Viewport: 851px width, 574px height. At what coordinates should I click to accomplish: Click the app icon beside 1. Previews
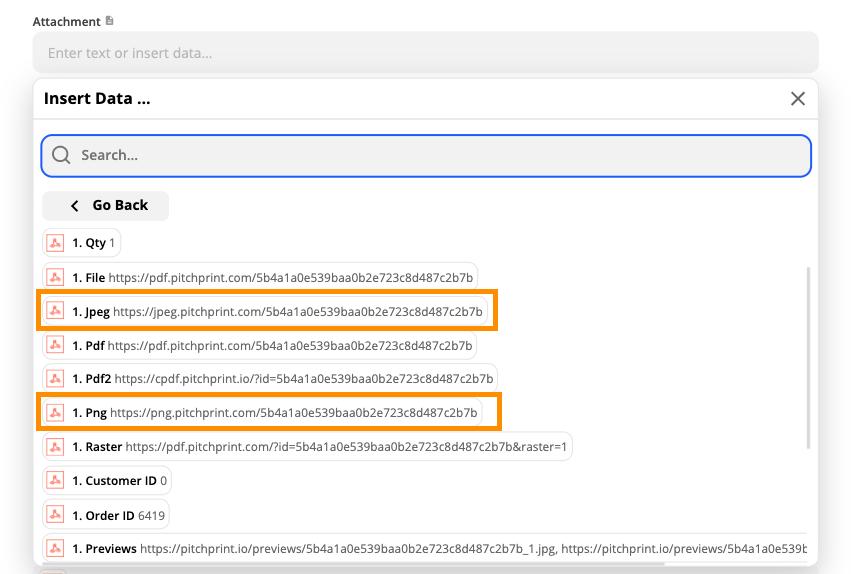point(55,549)
